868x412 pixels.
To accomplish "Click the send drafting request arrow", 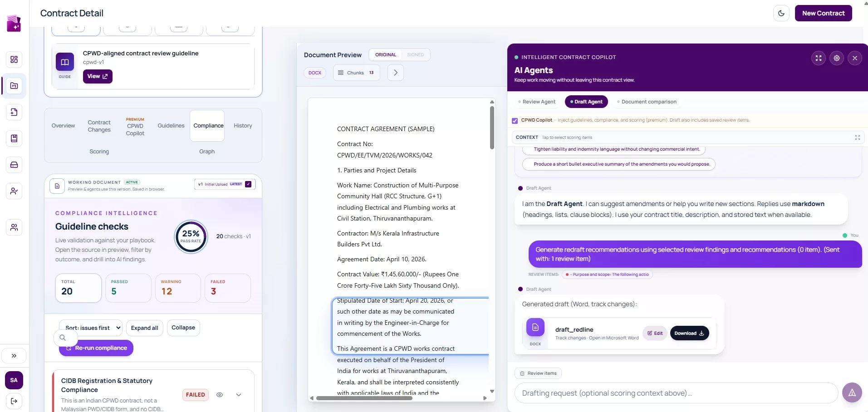I will [852, 393].
